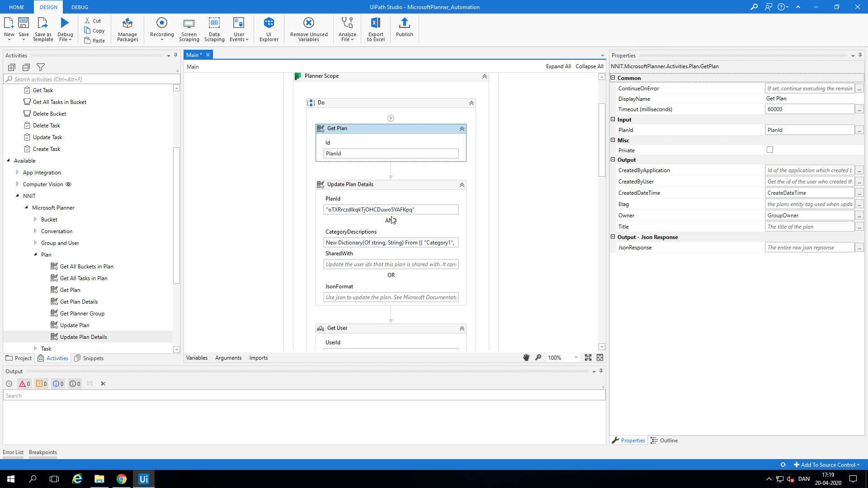Toggle timestamps clock in Output panel
This screenshot has height=488, width=868.
click(x=9, y=384)
